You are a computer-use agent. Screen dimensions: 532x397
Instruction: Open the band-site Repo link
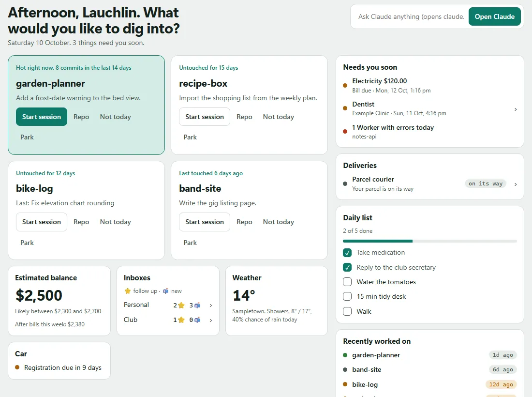click(244, 222)
